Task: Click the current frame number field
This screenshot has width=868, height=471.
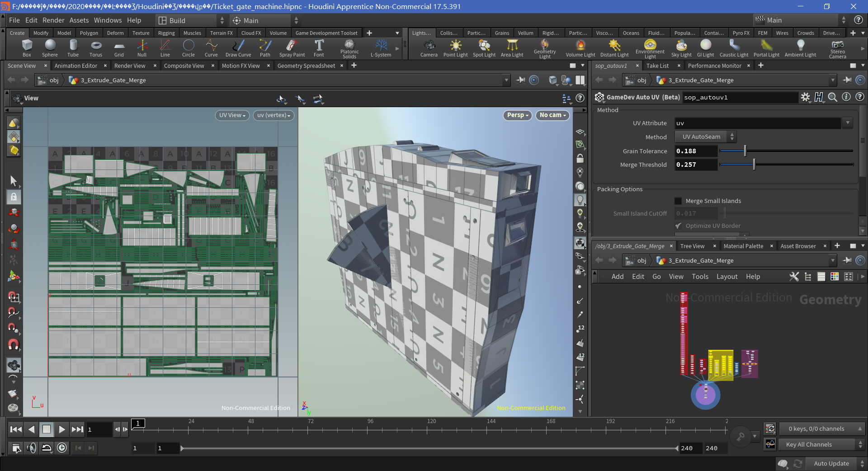Action: (x=99, y=429)
